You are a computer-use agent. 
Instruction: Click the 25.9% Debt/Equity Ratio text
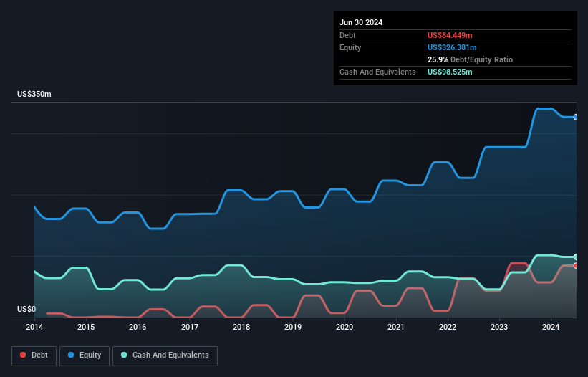click(470, 59)
